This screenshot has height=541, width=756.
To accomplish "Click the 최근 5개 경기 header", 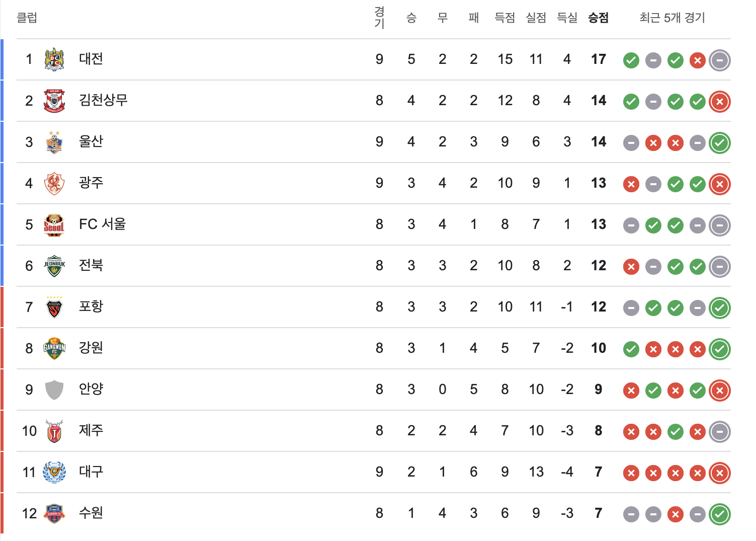I will (673, 18).
